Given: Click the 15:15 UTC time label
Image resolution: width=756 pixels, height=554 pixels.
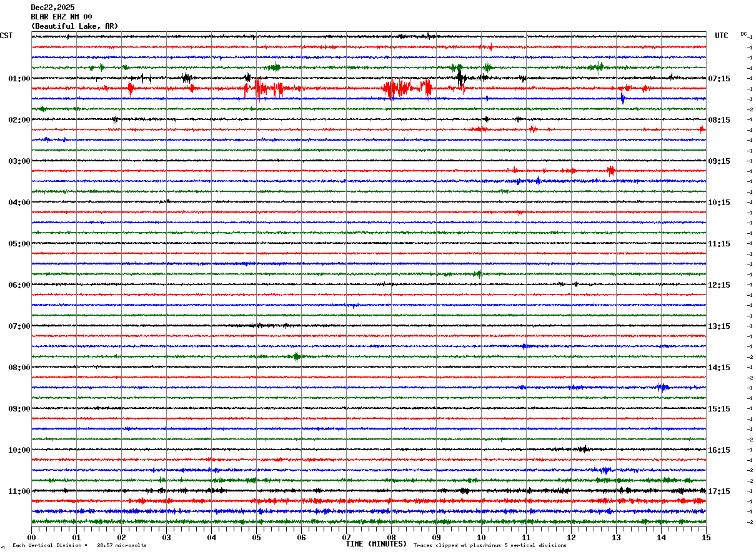Looking at the screenshot, I should (x=720, y=408).
